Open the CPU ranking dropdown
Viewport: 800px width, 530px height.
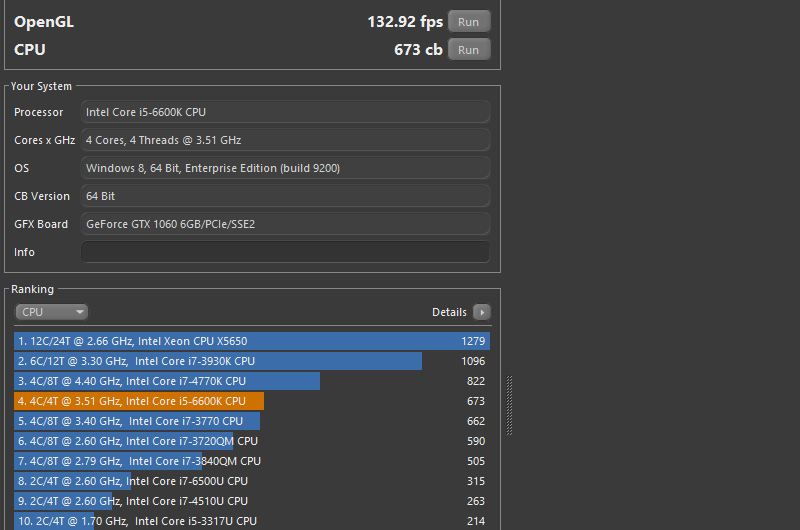pos(52,312)
